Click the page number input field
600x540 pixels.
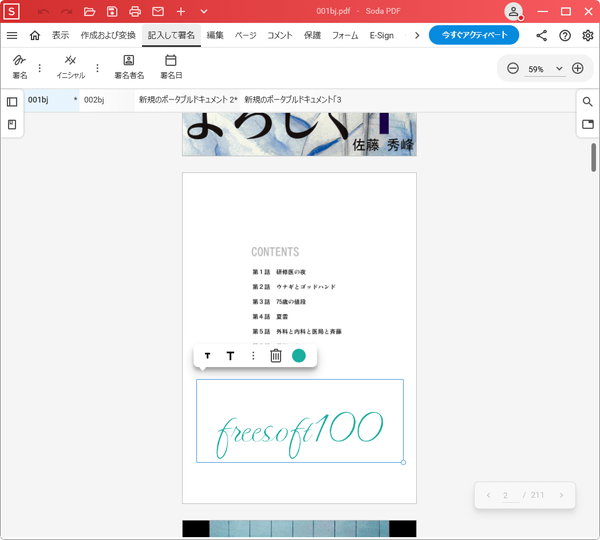pyautogui.click(x=510, y=495)
